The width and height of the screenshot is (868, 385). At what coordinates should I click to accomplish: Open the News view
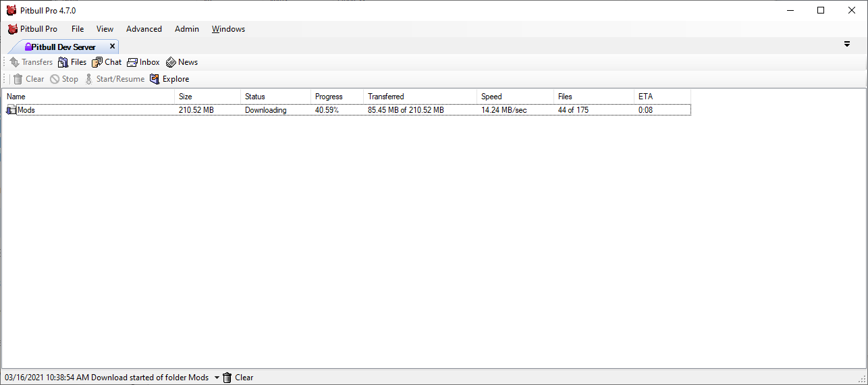click(x=182, y=62)
